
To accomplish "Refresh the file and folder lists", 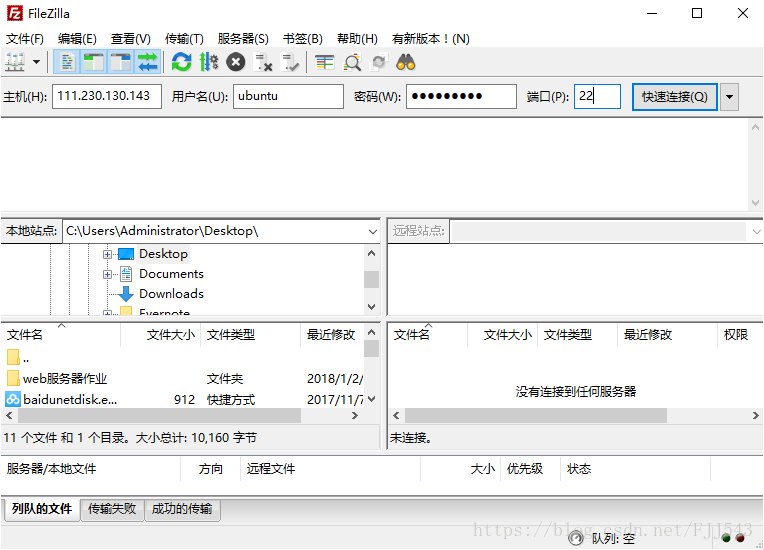I will (182, 62).
